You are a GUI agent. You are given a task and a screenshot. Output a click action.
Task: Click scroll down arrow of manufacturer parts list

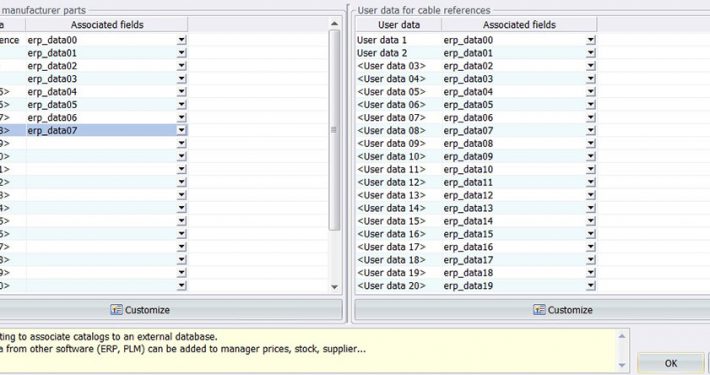coord(334,287)
